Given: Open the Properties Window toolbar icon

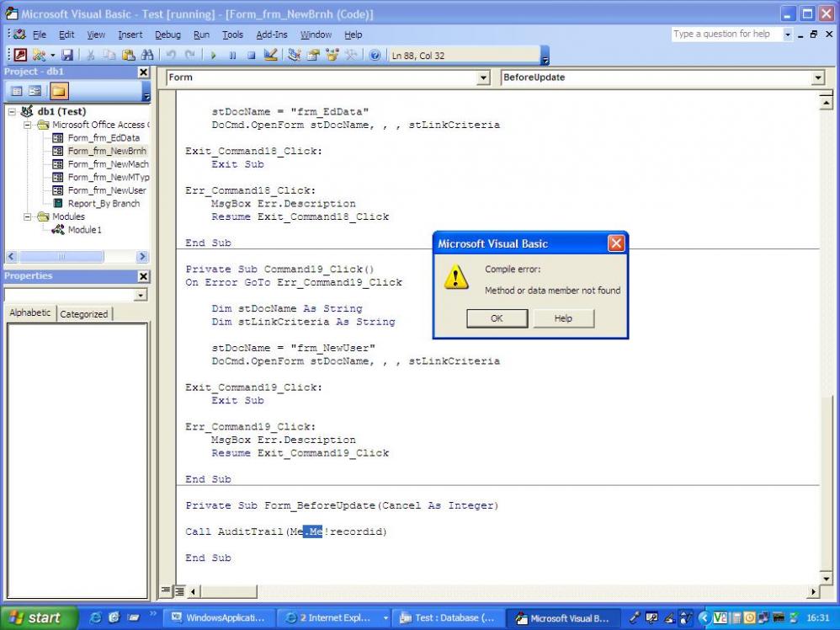Looking at the screenshot, I should (x=313, y=55).
